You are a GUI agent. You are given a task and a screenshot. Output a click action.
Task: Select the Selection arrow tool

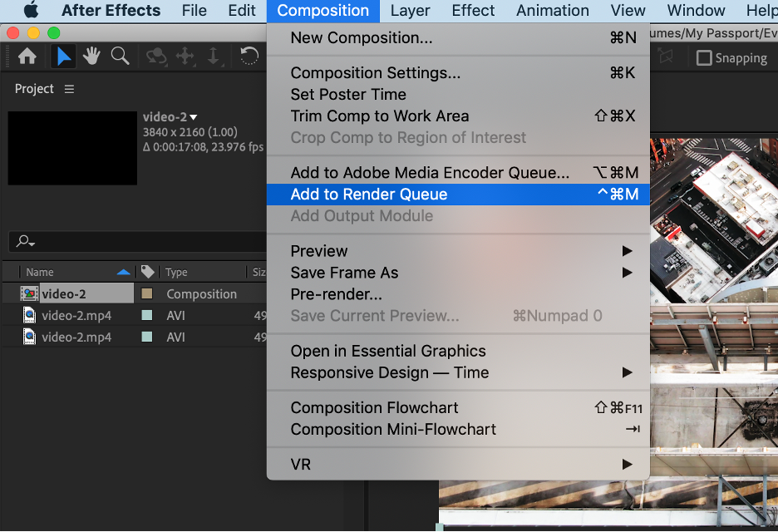[64, 57]
